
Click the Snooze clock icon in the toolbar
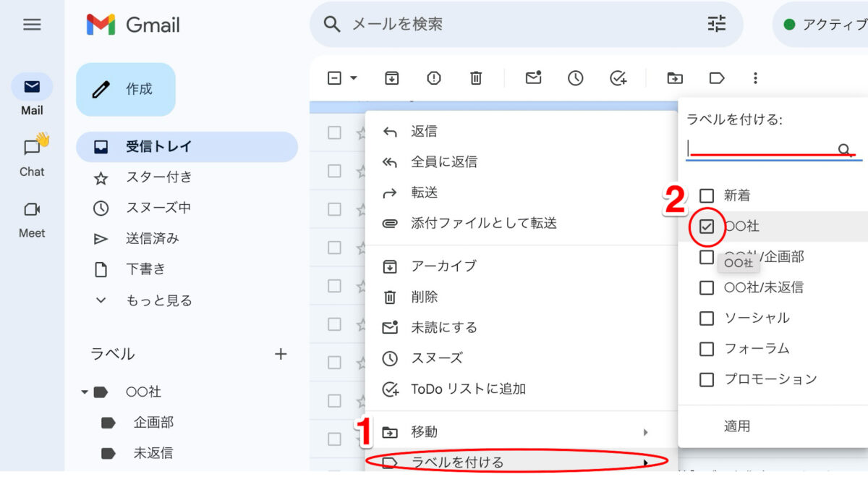coord(576,77)
